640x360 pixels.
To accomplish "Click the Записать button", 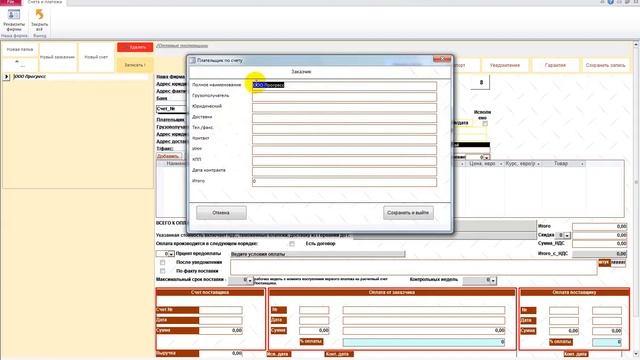I will point(135,65).
